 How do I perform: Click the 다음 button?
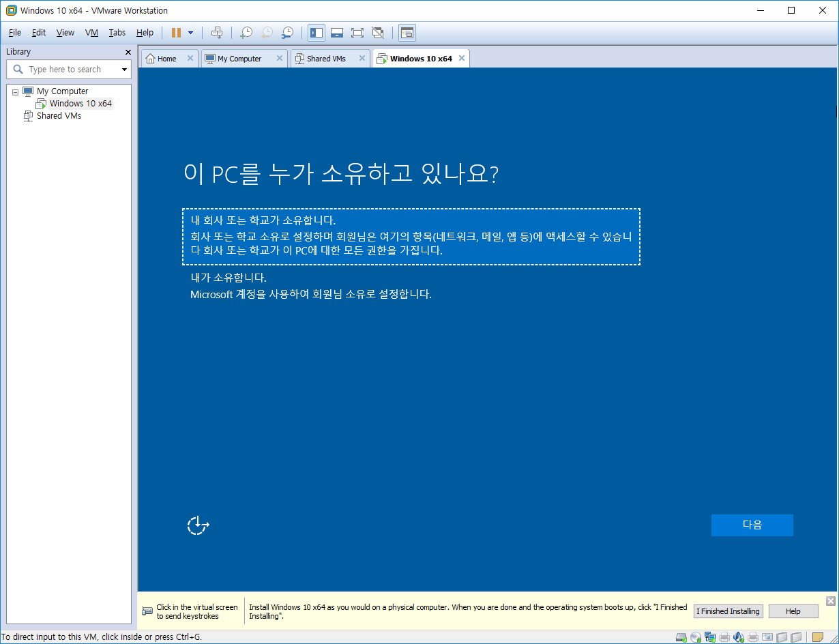752,525
